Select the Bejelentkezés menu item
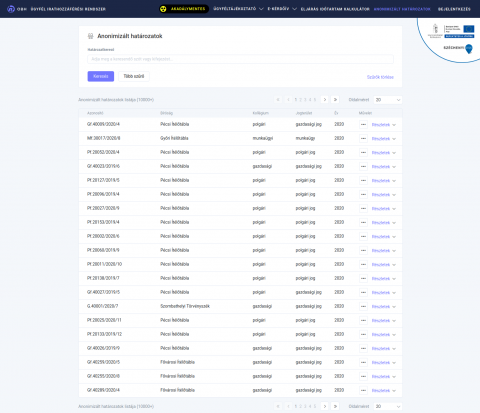The height and width of the screenshot is (413, 480). (x=454, y=9)
